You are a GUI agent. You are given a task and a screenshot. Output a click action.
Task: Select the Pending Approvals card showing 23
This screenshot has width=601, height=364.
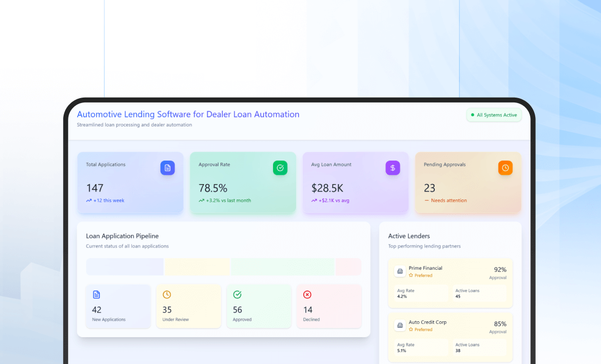point(468,183)
